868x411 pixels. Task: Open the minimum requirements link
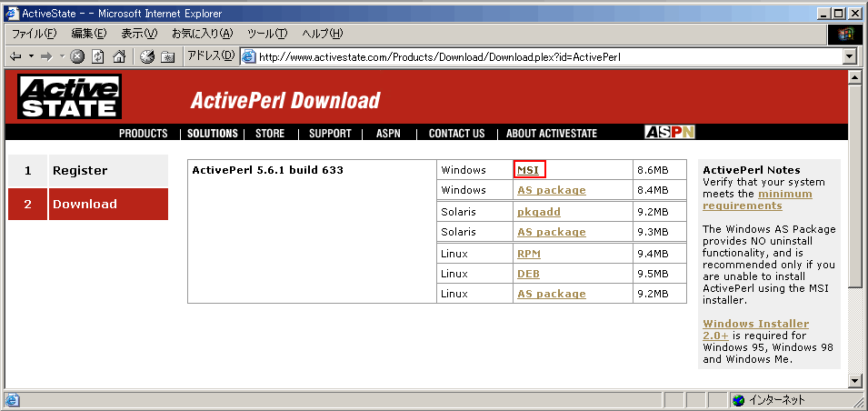[x=757, y=199]
